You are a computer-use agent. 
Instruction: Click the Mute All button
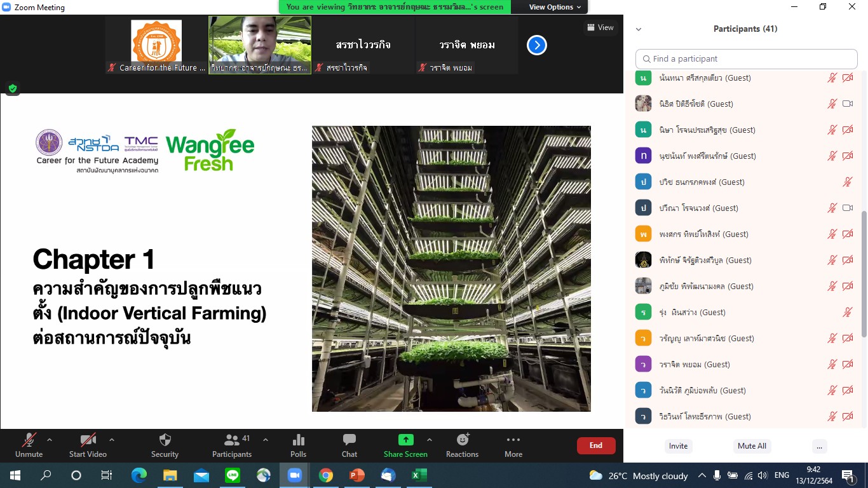pyautogui.click(x=751, y=446)
